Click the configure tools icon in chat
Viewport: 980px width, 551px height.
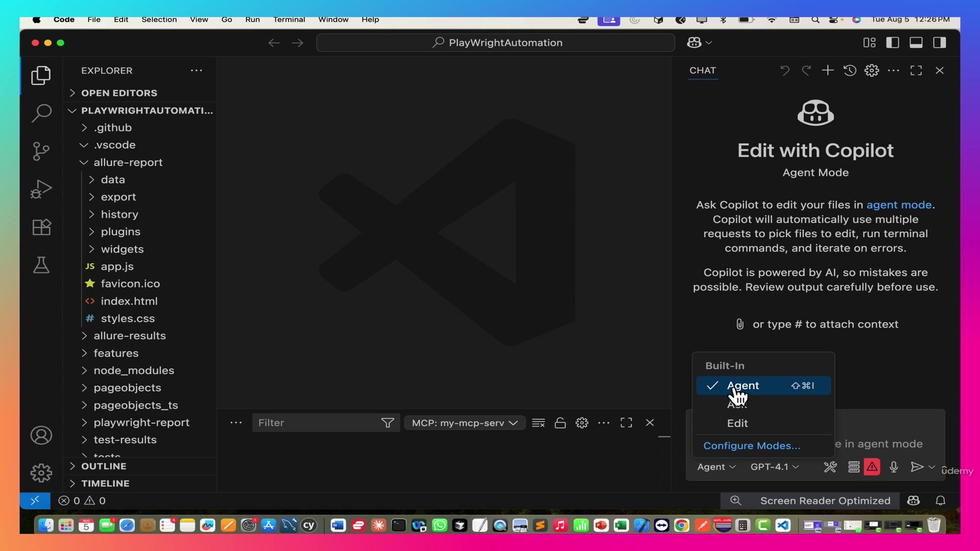830,467
